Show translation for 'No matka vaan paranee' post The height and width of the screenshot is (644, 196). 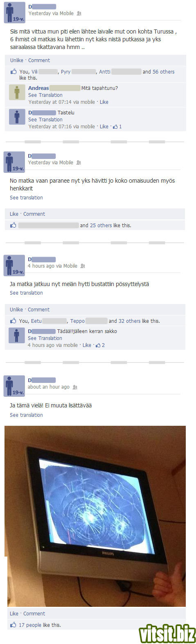click(x=26, y=198)
